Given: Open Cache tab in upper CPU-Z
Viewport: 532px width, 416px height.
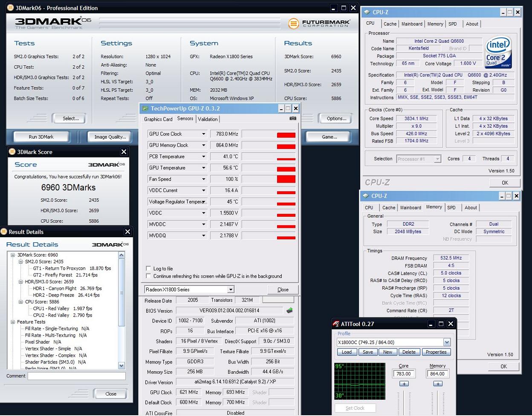Looking at the screenshot, I should pos(390,24).
